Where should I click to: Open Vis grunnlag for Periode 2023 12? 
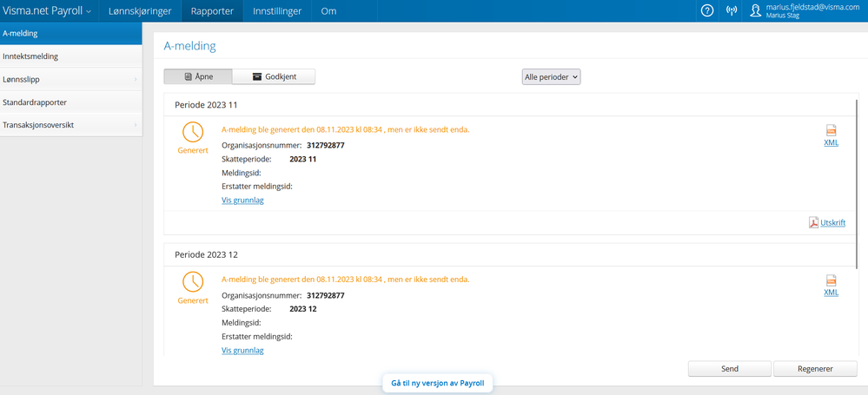pyautogui.click(x=242, y=350)
